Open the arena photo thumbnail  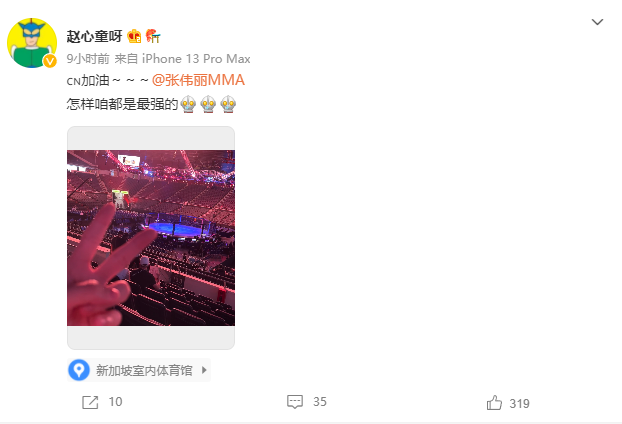click(x=151, y=238)
